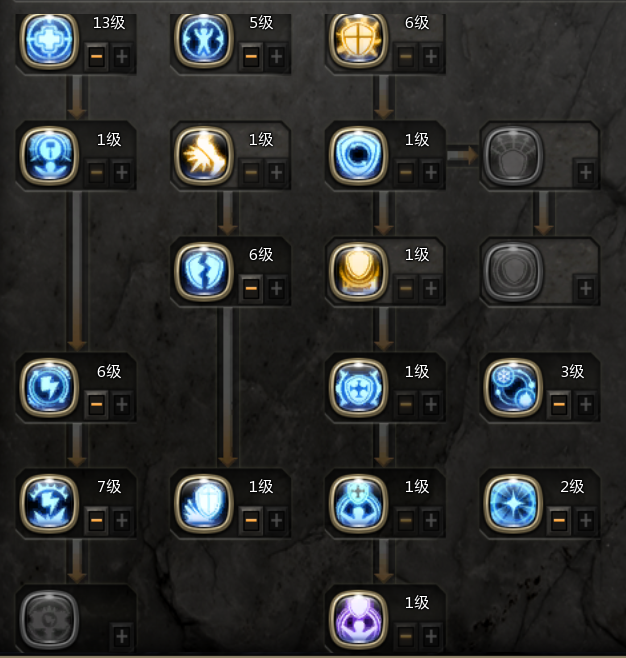Decrease the 13级 healing skill level
626x658 pixels.
click(x=97, y=56)
